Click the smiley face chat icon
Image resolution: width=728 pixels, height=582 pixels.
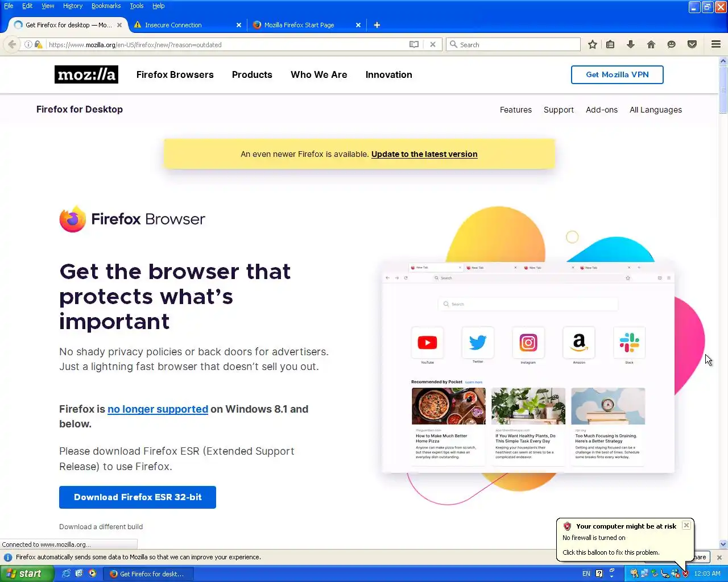(x=672, y=44)
